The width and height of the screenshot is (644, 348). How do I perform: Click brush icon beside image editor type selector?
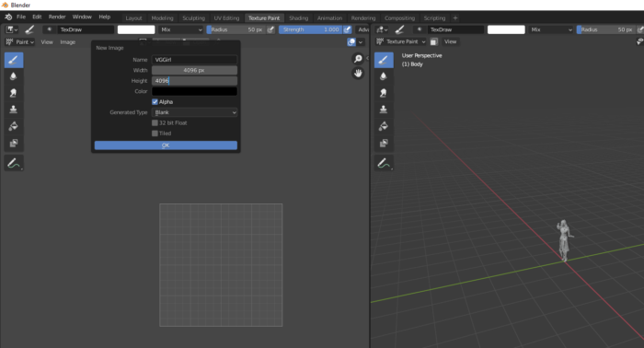click(29, 29)
